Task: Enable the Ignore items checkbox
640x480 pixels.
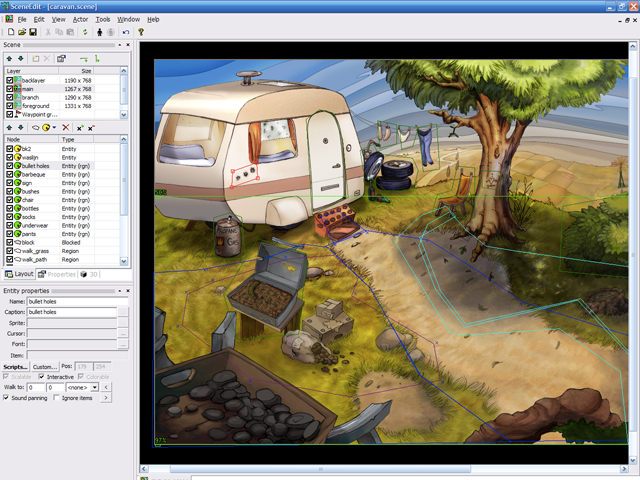Action: 57,398
